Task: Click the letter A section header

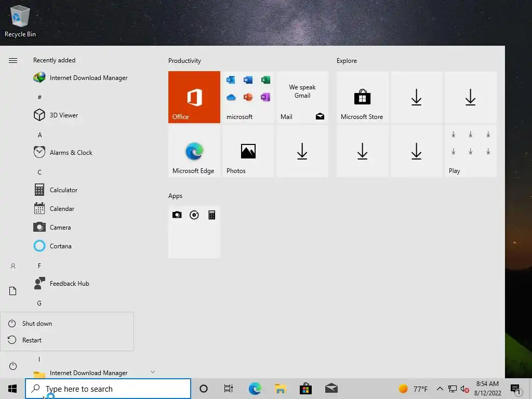Action: click(39, 135)
